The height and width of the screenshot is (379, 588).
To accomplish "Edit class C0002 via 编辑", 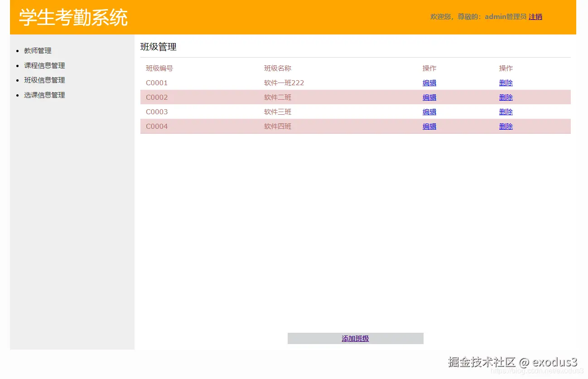I will point(429,97).
